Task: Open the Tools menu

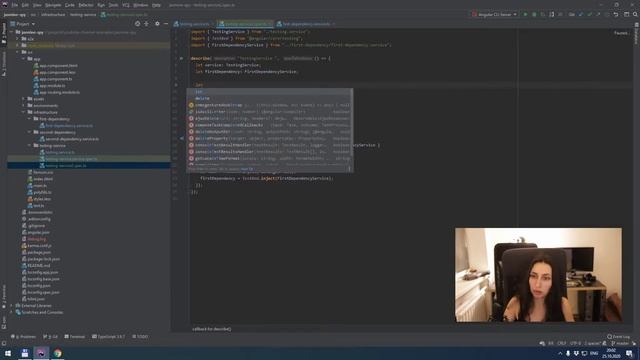Action: coord(113,5)
